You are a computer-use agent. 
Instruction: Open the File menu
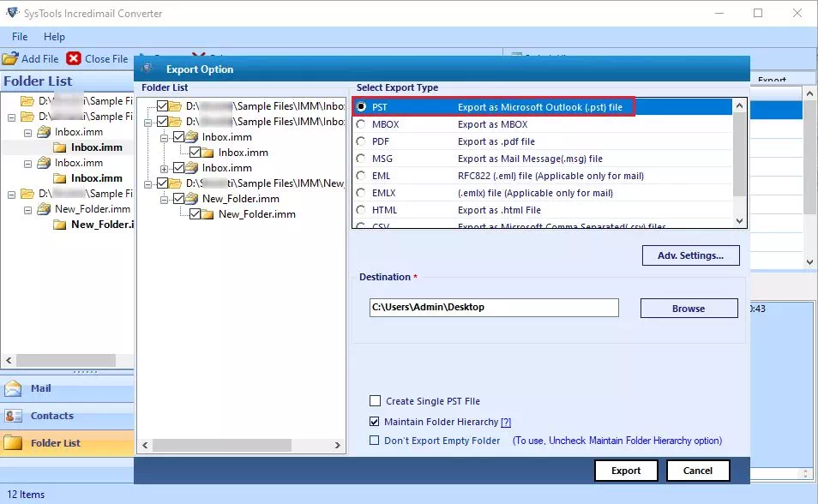(20, 37)
